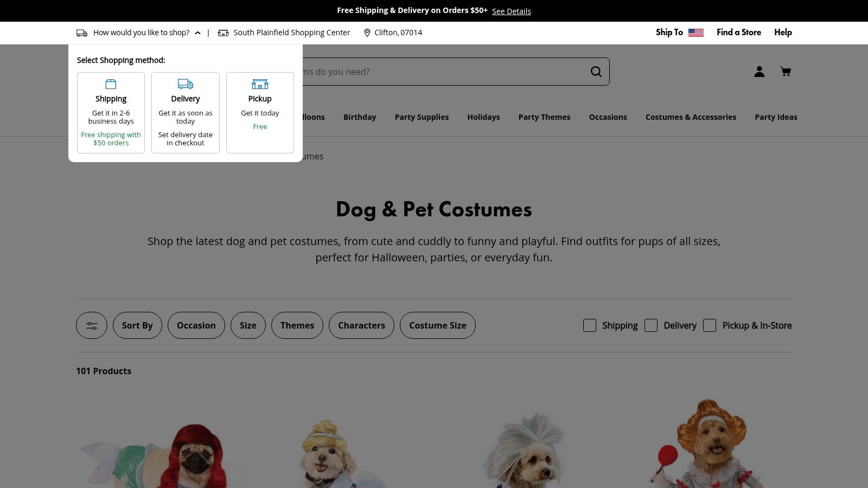Click the US flag Ship To icon
The width and height of the screenshot is (868, 488).
pyautogui.click(x=695, y=33)
